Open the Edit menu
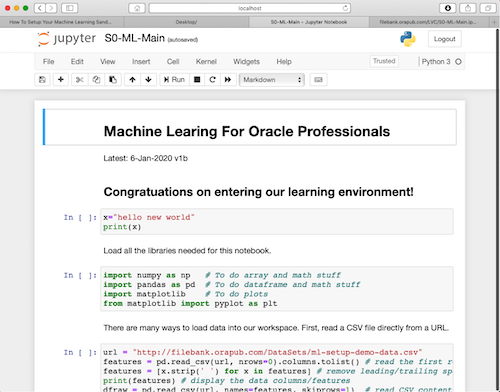 click(77, 62)
